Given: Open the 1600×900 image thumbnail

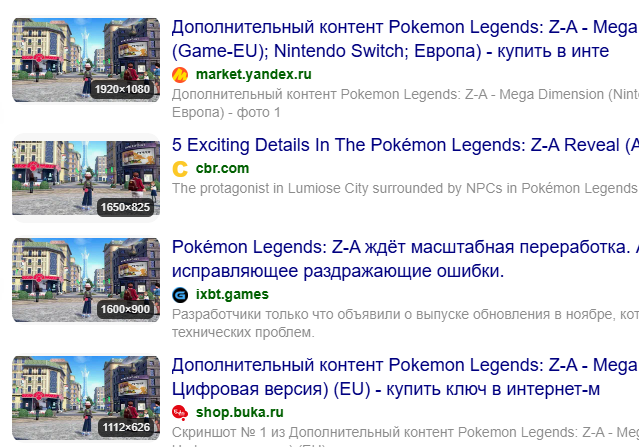Looking at the screenshot, I should point(86,280).
